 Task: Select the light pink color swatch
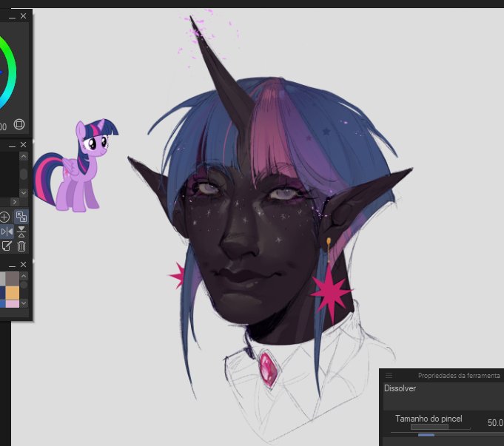coord(13,304)
